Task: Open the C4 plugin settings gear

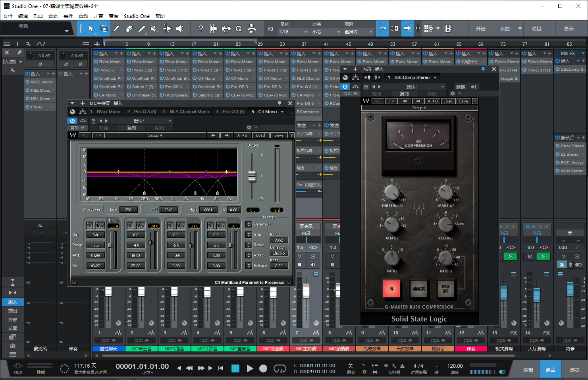Action: (x=249, y=128)
